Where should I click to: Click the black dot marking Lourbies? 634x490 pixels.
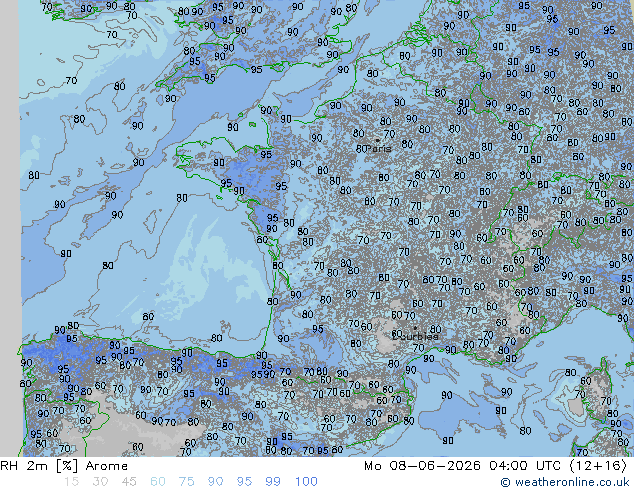[x=415, y=328]
